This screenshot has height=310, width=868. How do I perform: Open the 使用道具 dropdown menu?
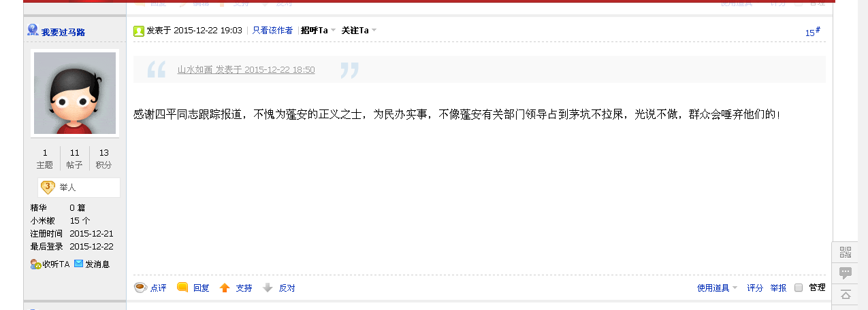(x=717, y=288)
